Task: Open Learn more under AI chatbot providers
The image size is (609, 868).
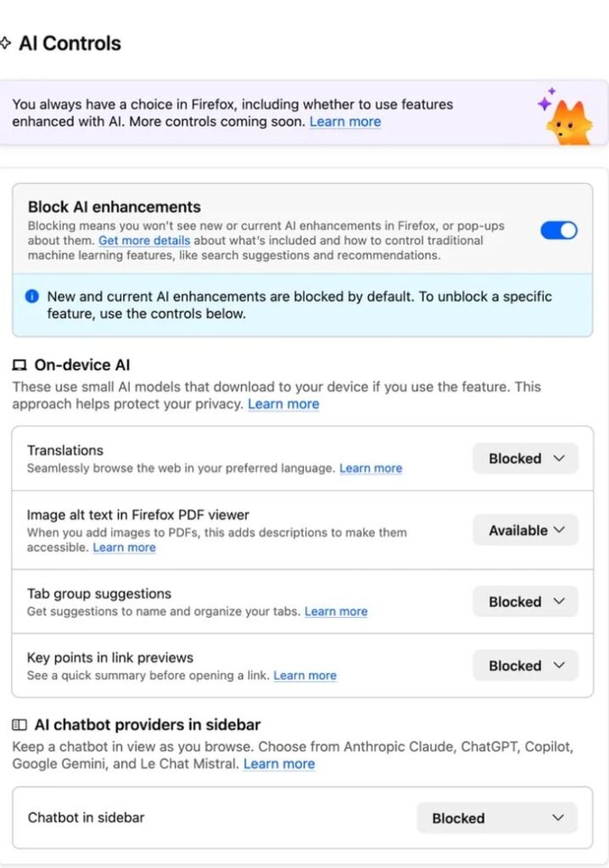Action: tap(279, 764)
